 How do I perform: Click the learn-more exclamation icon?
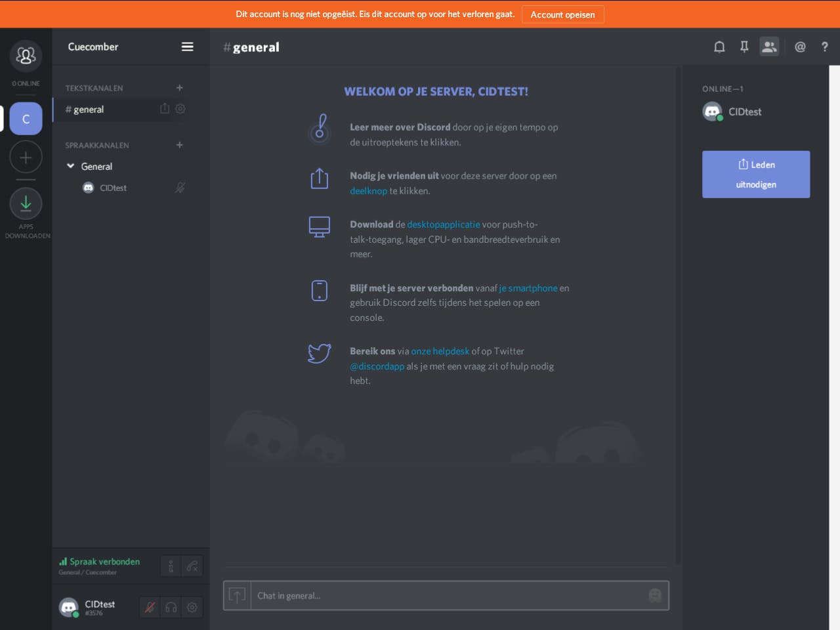(x=320, y=128)
